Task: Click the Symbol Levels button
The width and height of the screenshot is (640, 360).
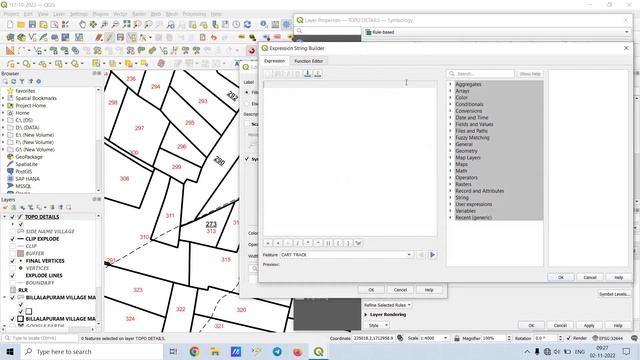Action: 614,294
